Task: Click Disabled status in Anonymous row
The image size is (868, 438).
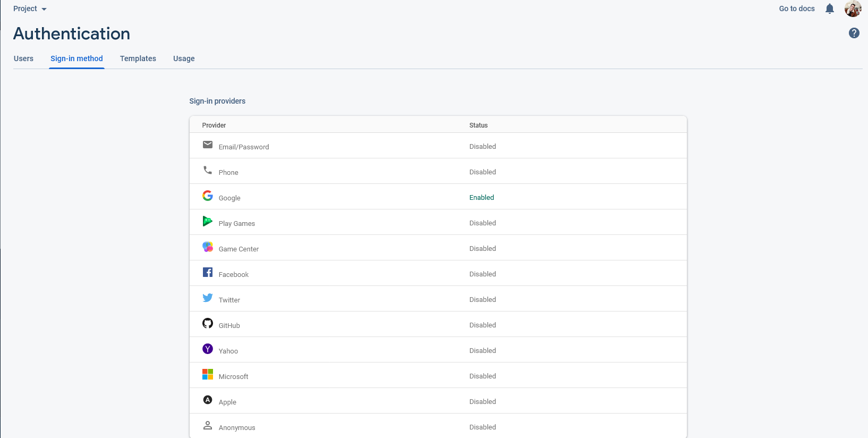Action: click(x=483, y=427)
